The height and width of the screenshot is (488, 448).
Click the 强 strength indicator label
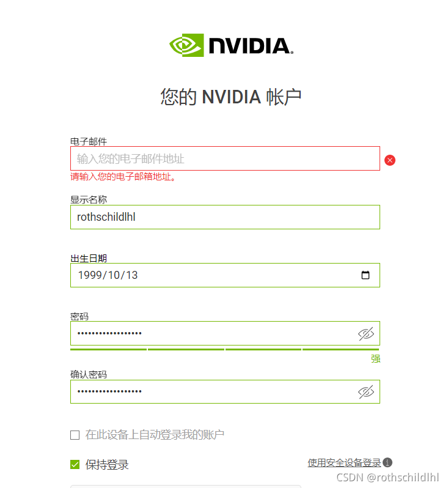(375, 359)
